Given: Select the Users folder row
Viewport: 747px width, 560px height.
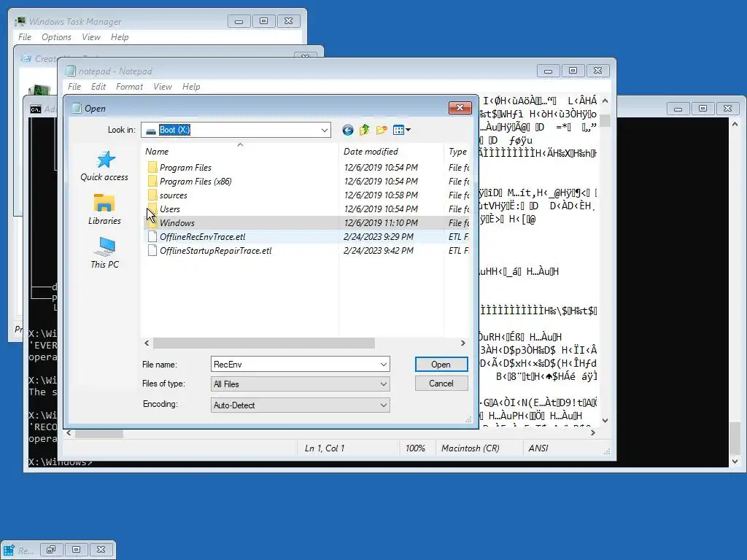Looking at the screenshot, I should click(306, 209).
